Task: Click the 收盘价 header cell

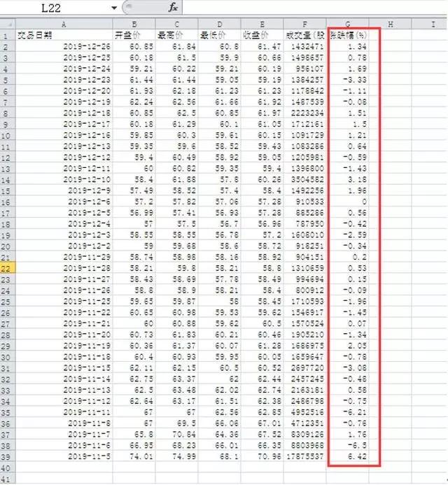Action: [x=262, y=35]
